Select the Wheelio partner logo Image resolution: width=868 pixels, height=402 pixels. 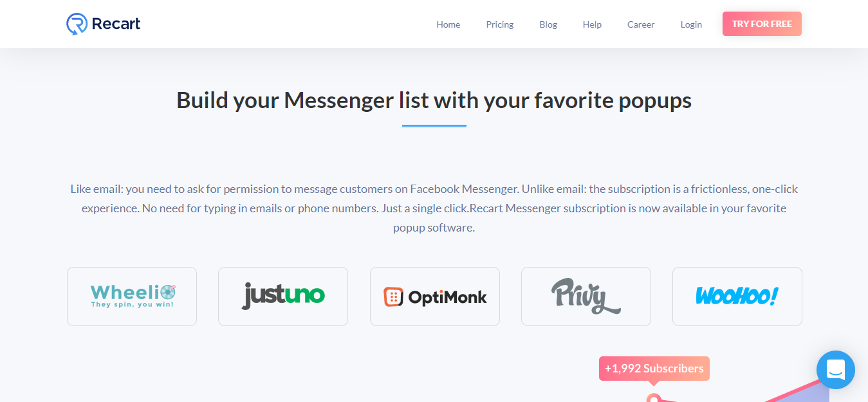[x=131, y=296]
